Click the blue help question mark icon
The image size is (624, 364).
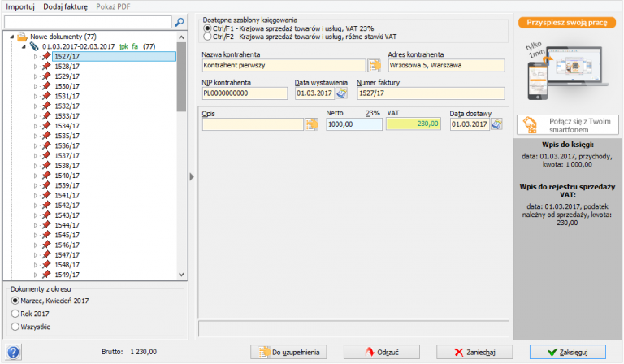(x=13, y=352)
